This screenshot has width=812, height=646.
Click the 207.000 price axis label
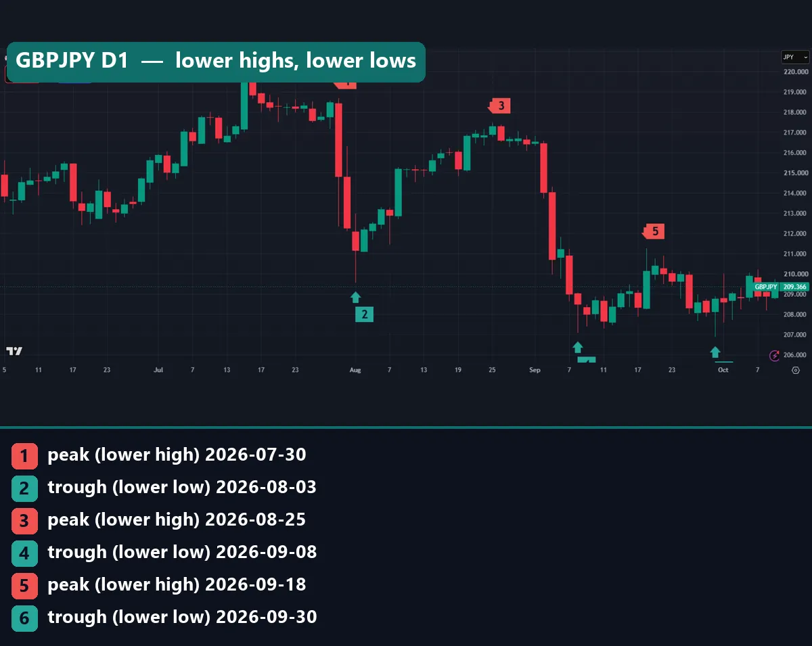[795, 335]
